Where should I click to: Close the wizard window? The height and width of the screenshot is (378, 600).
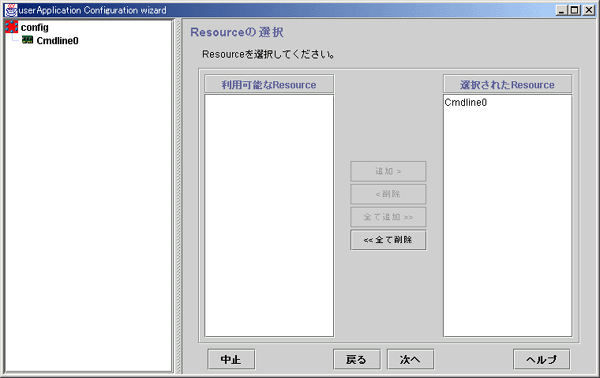(589, 10)
